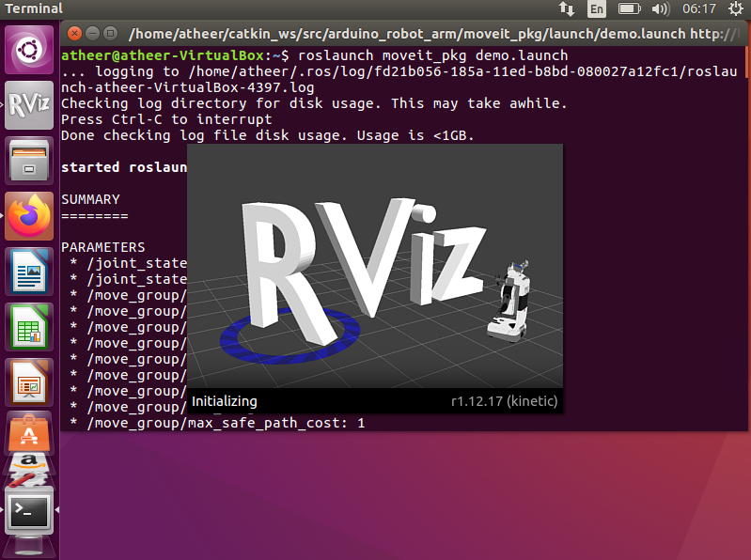Click 'Press Ctrl-C to interrupt' line
The height and width of the screenshot is (560, 751).
166,119
